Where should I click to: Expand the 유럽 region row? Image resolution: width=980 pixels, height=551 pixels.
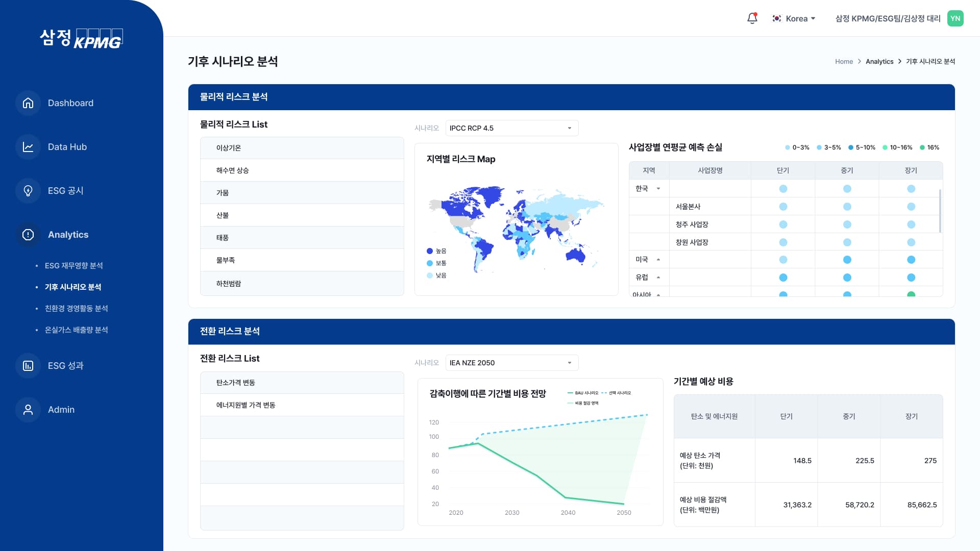coord(658,278)
